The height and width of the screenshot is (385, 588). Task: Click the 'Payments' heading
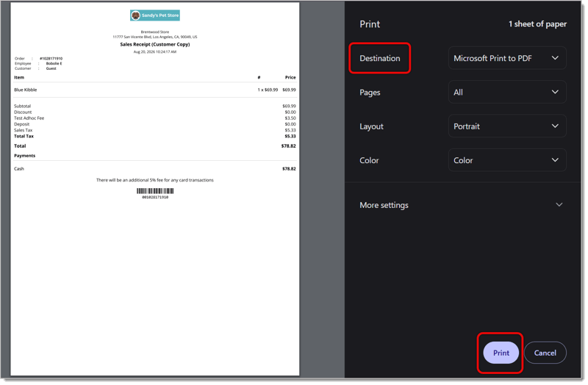click(x=25, y=156)
